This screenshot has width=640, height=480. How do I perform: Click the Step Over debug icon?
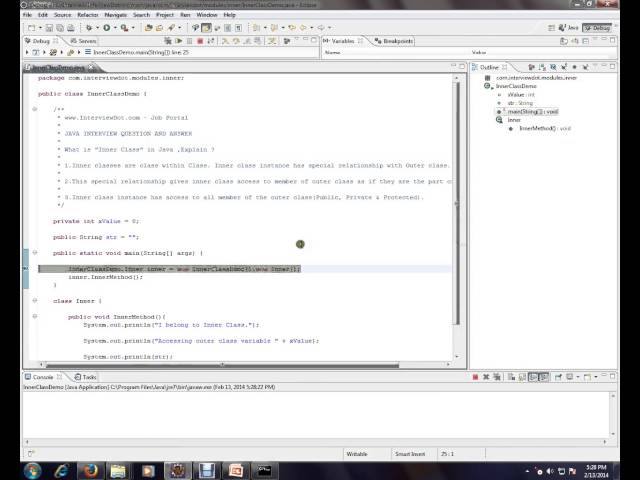point(236,41)
